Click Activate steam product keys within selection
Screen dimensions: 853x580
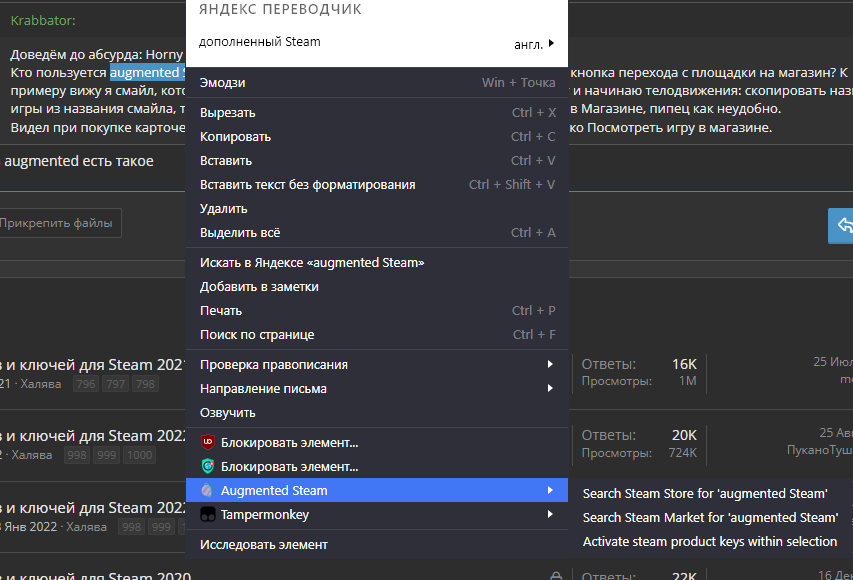(x=710, y=541)
